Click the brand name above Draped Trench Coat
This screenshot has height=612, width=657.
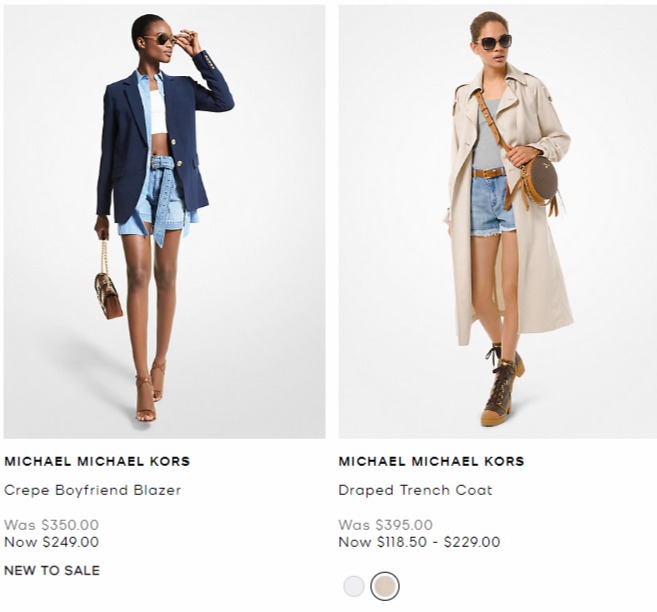tap(431, 461)
